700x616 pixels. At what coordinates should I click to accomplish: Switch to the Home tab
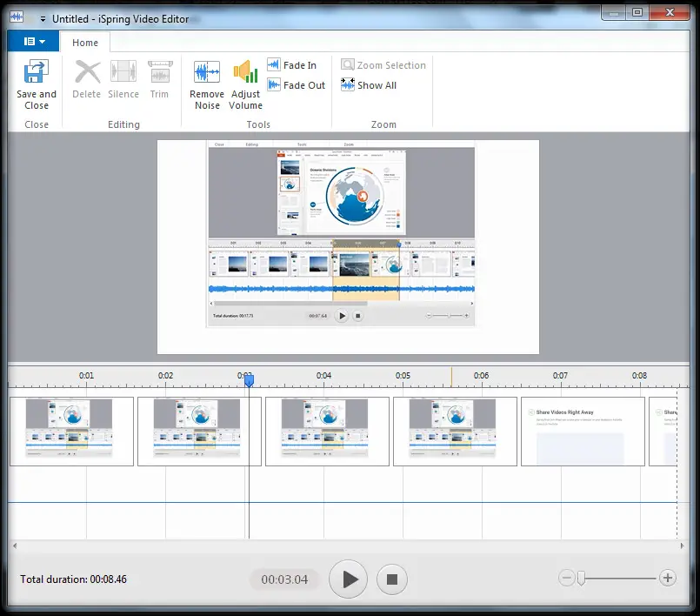(85, 42)
